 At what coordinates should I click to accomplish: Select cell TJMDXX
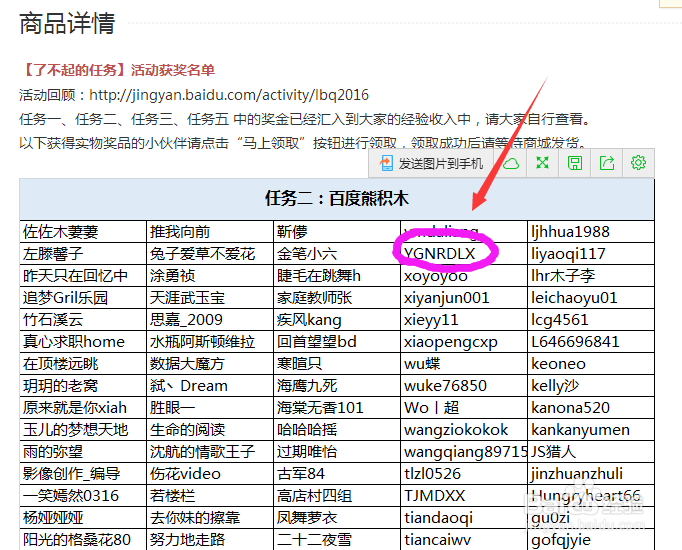464,496
